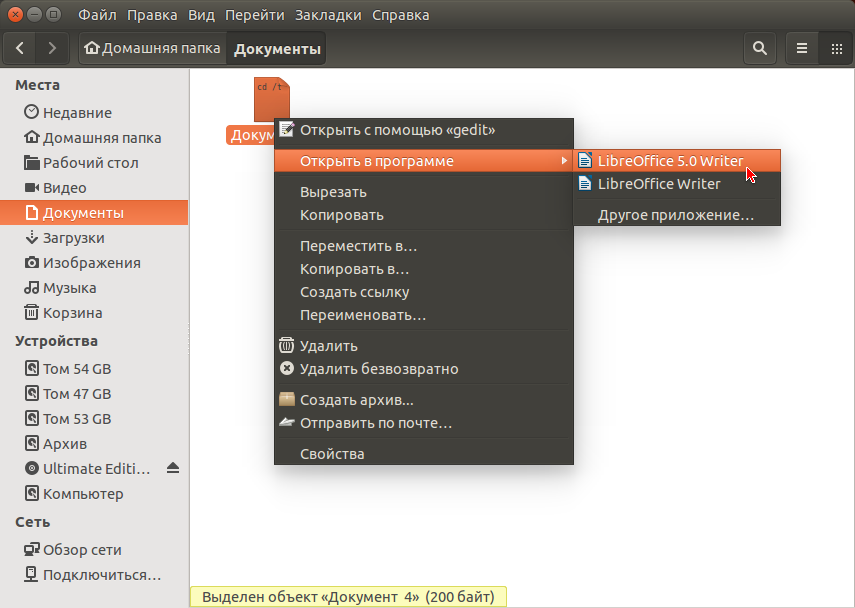This screenshot has width=855, height=608.
Task: Open search with the magnifier icon
Action: (x=760, y=49)
